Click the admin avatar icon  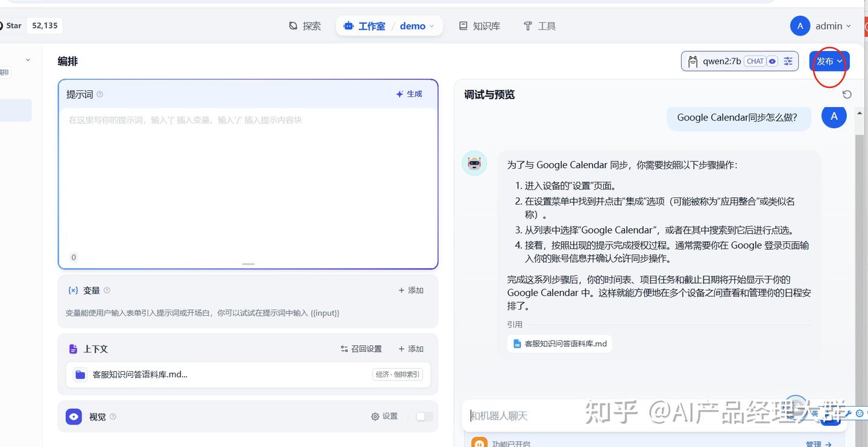tap(800, 26)
